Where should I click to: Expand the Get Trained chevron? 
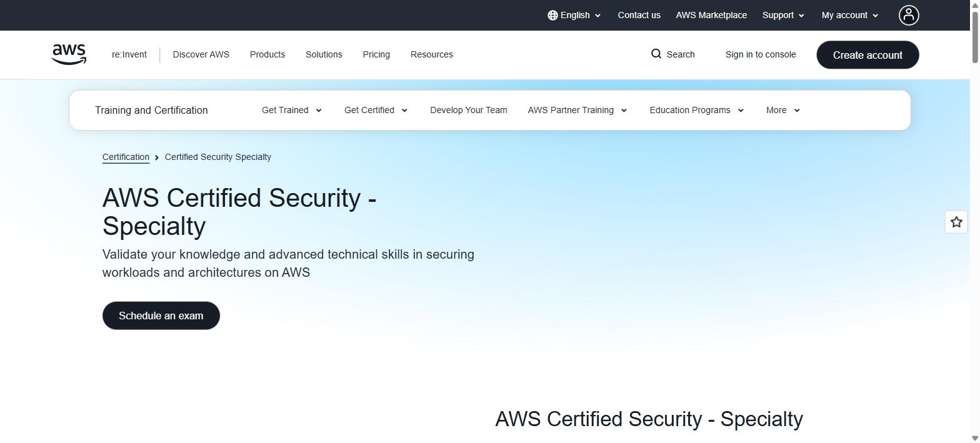tap(318, 111)
